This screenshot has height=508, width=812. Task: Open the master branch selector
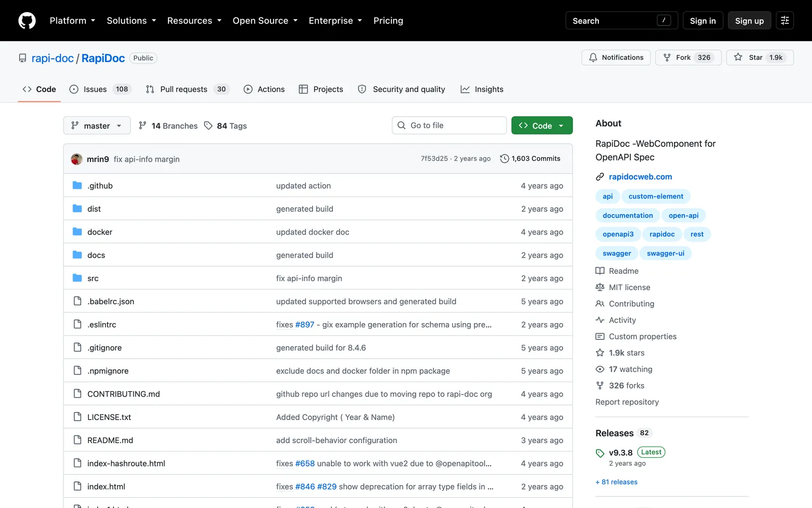[x=97, y=125]
